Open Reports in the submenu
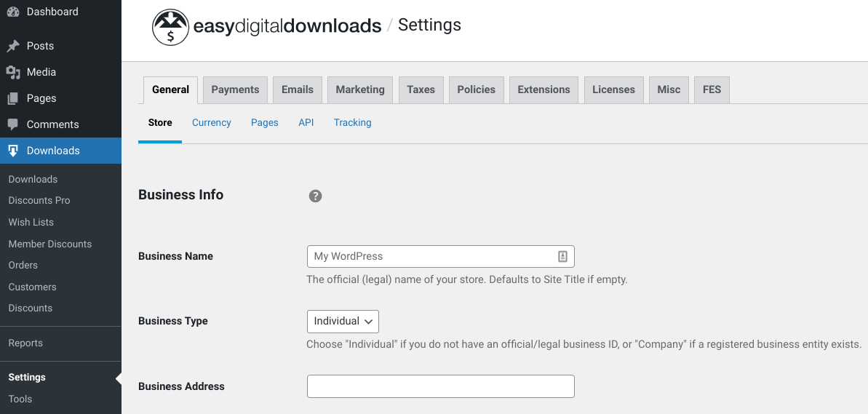This screenshot has width=868, height=414. [25, 343]
